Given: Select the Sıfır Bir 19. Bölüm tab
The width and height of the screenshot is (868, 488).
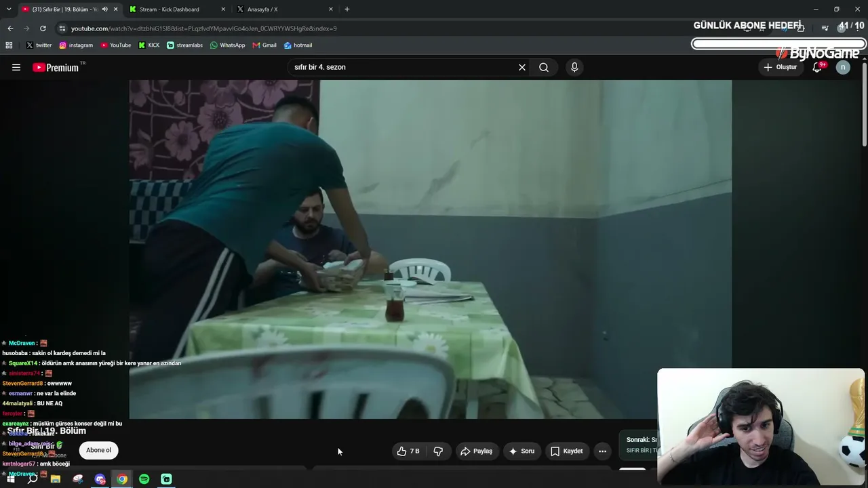Looking at the screenshot, I should click(70, 9).
